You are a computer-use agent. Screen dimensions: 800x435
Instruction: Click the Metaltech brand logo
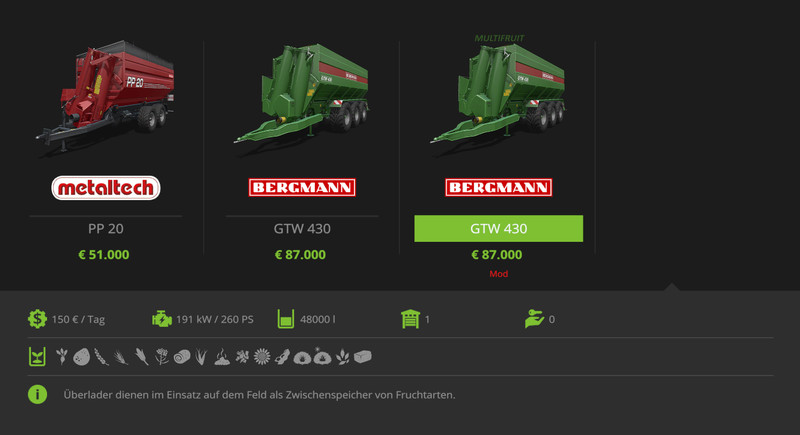click(x=106, y=188)
